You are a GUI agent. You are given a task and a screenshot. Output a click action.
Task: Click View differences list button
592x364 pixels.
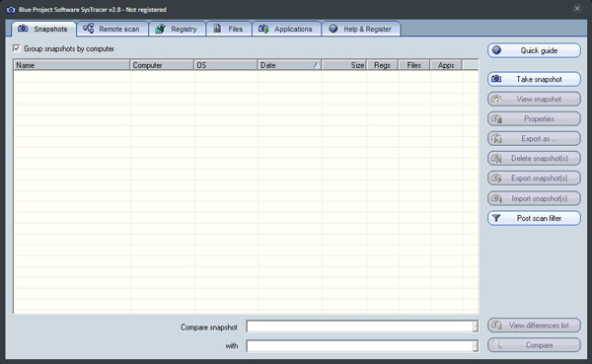coord(534,326)
